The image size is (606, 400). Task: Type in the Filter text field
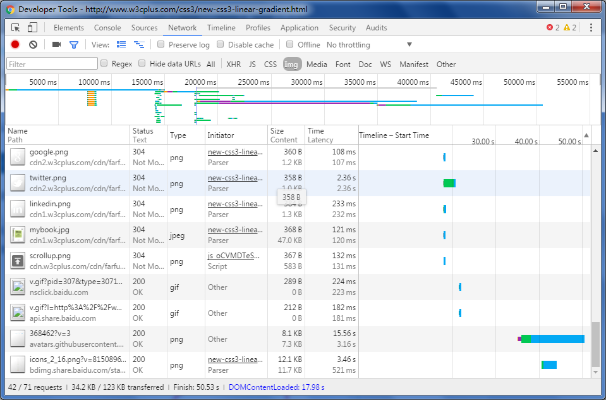coord(50,63)
